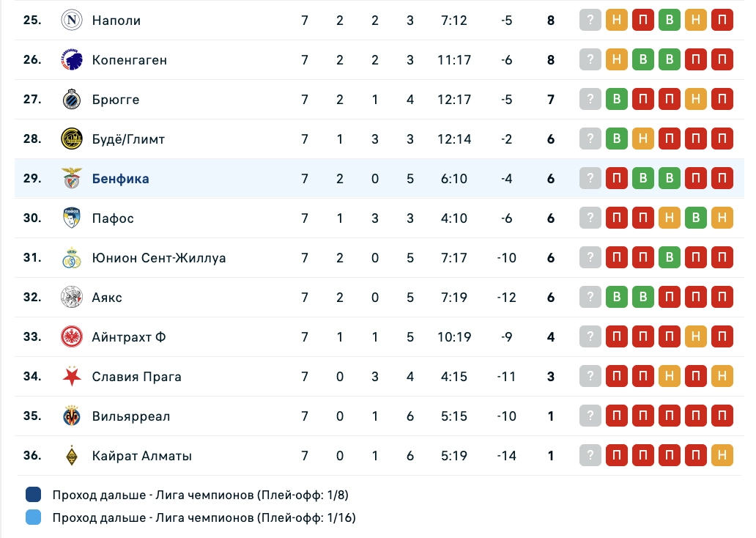Open the Славия Прага team link
Viewport: 756px width, 538px height.
(x=136, y=377)
